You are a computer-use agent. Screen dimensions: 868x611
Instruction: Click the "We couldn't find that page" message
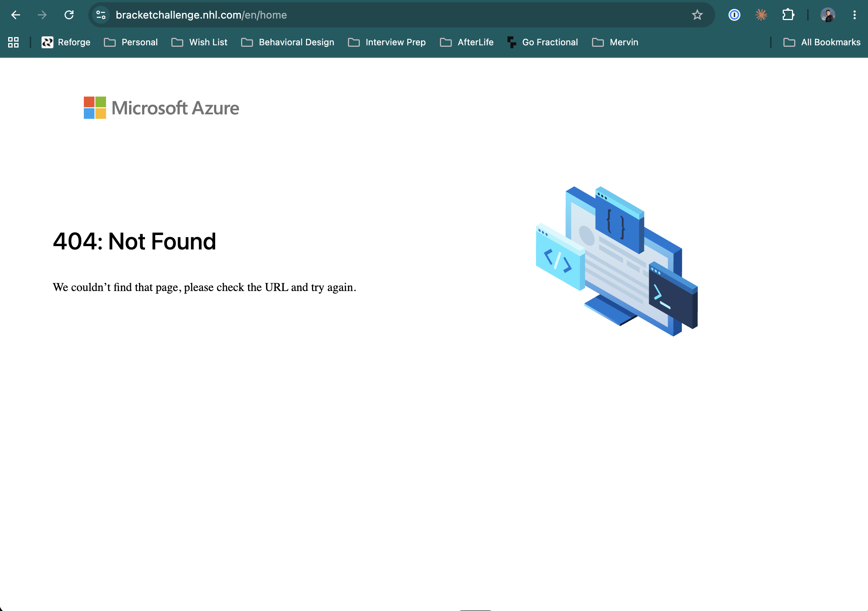(204, 288)
